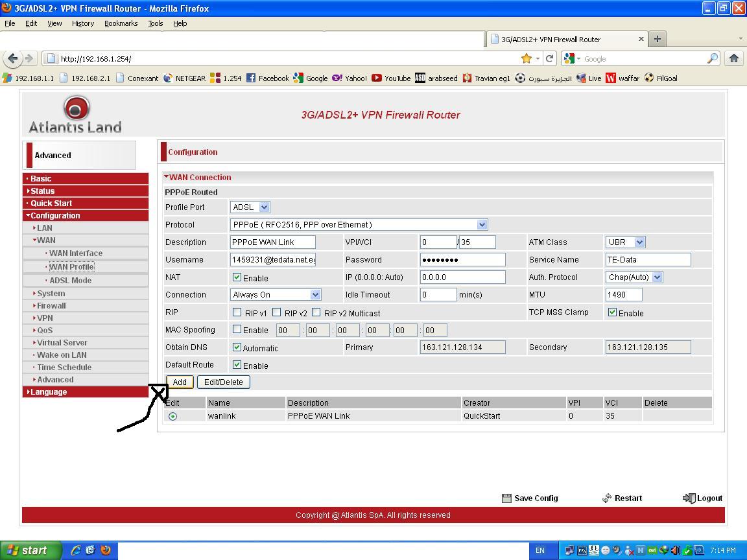Click the volume speaker tray icon
Image resolution: width=747 pixels, height=560 pixels.
[x=675, y=550]
